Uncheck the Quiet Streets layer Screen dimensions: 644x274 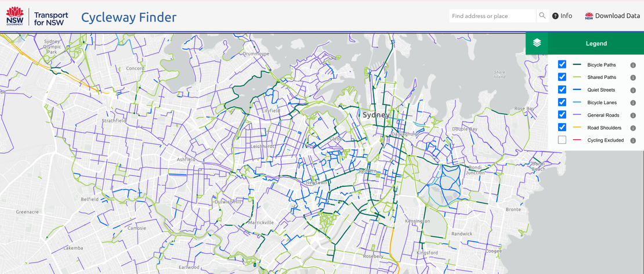[562, 89]
